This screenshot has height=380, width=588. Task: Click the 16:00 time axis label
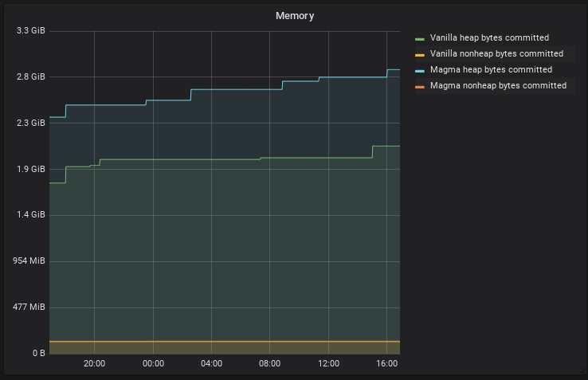coord(387,363)
